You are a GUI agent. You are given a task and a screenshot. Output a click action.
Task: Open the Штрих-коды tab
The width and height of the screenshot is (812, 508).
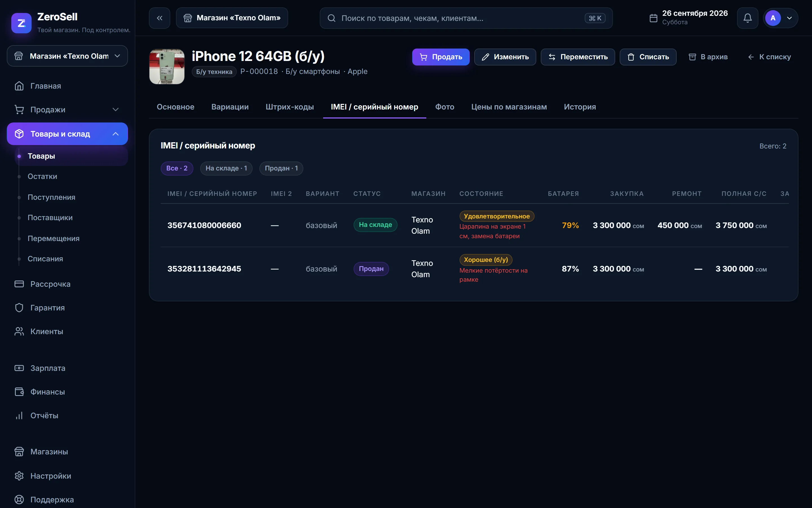coord(290,107)
